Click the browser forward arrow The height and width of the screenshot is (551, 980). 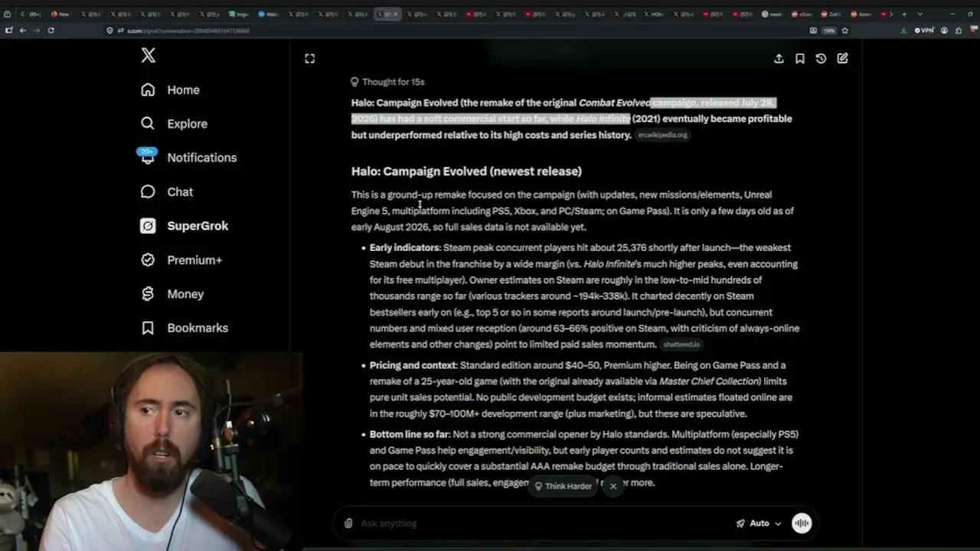coord(36,31)
